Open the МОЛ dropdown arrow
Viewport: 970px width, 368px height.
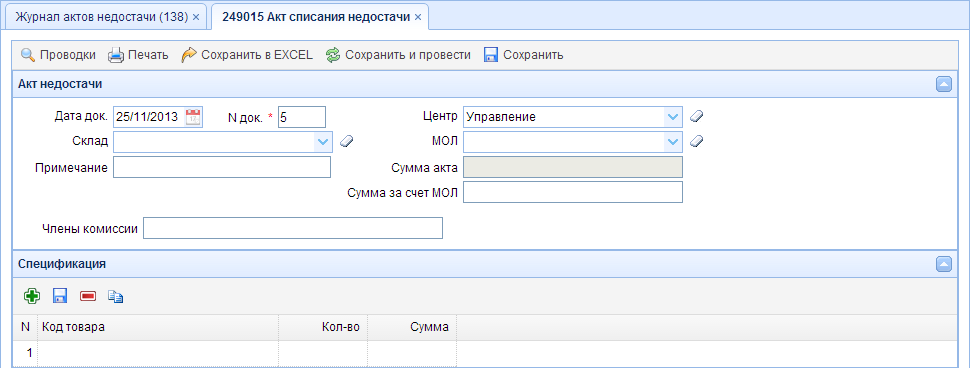[x=672, y=142]
